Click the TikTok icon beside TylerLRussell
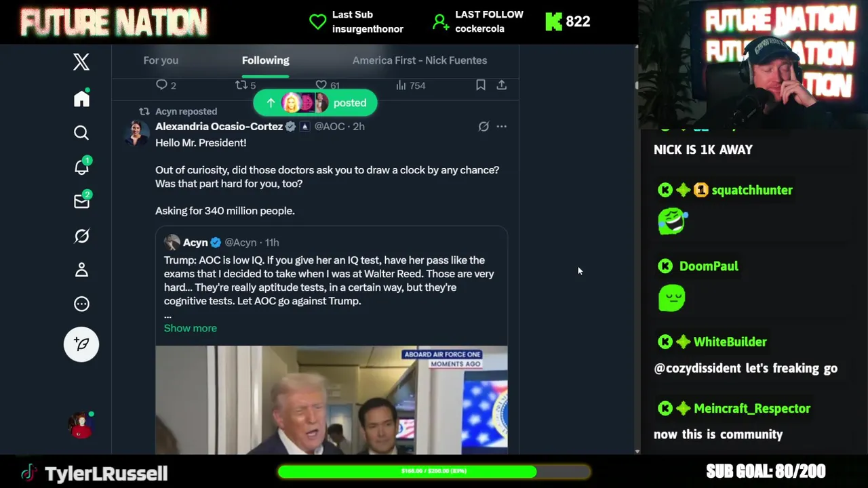 coord(28,472)
